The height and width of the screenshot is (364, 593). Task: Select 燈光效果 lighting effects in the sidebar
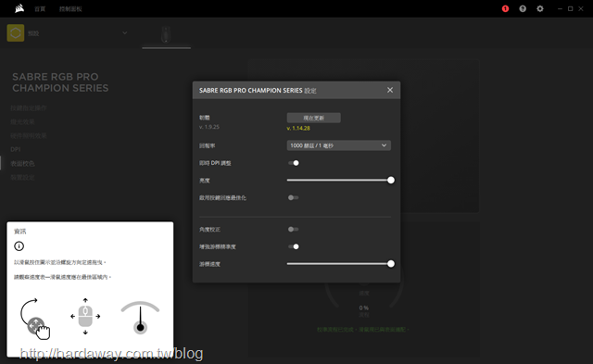coord(22,121)
